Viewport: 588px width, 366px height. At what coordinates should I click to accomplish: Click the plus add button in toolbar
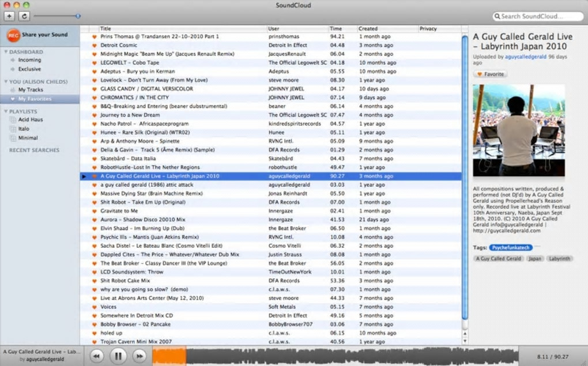tap(9, 16)
